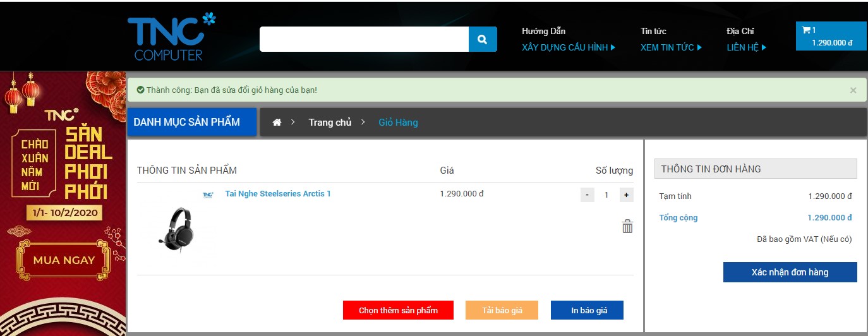Click the THÔNG TIN SẢN PHẨM column header
Viewport: 868px width, 336px height.
point(187,171)
